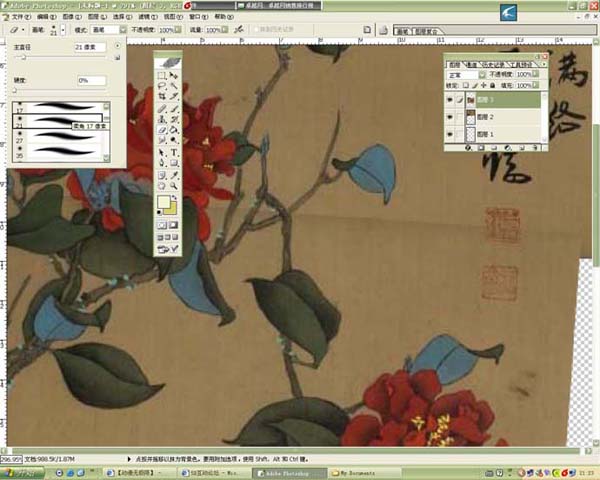Screen dimensions: 600x480
Task: Open the 滤镜 menu
Action: click(148, 17)
